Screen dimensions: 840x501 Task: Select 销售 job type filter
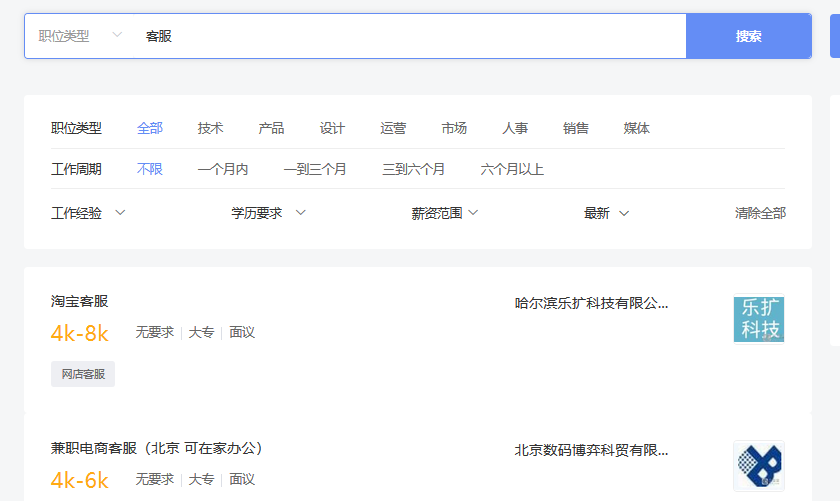576,128
